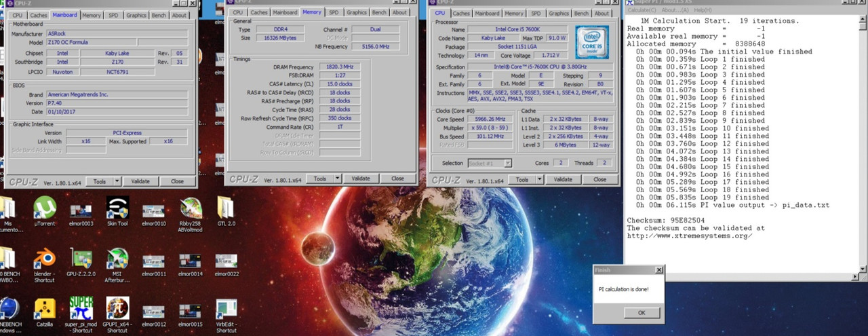Close the Finish dialog with its X
Viewport: 868px width, 336px height.
click(x=658, y=269)
